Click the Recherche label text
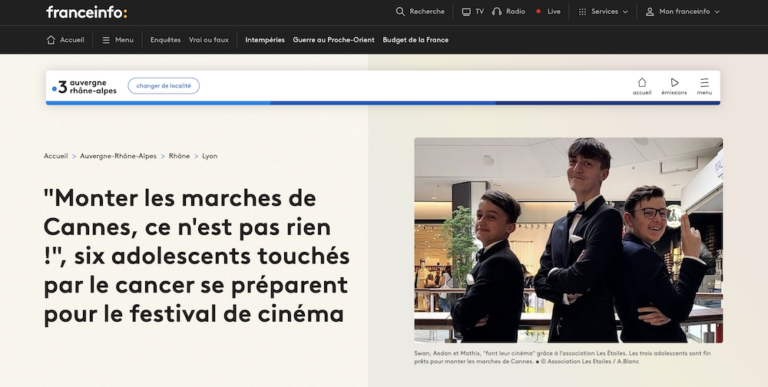 click(x=427, y=12)
